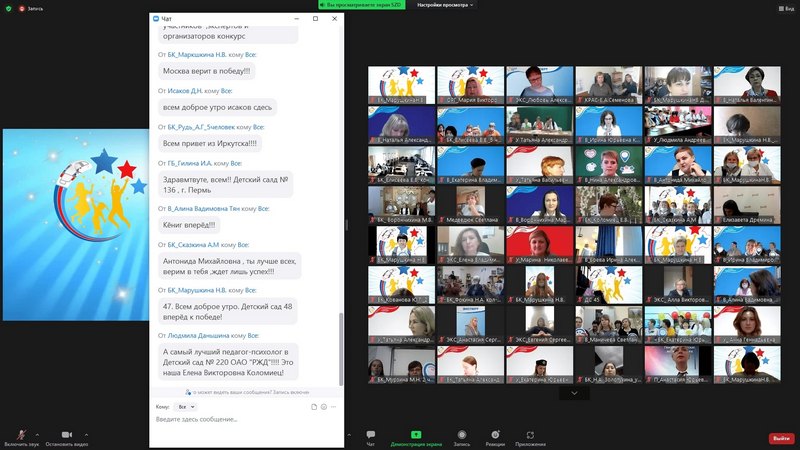Click sender name Исаков Д.Н.
The image size is (800, 450).
click(185, 91)
